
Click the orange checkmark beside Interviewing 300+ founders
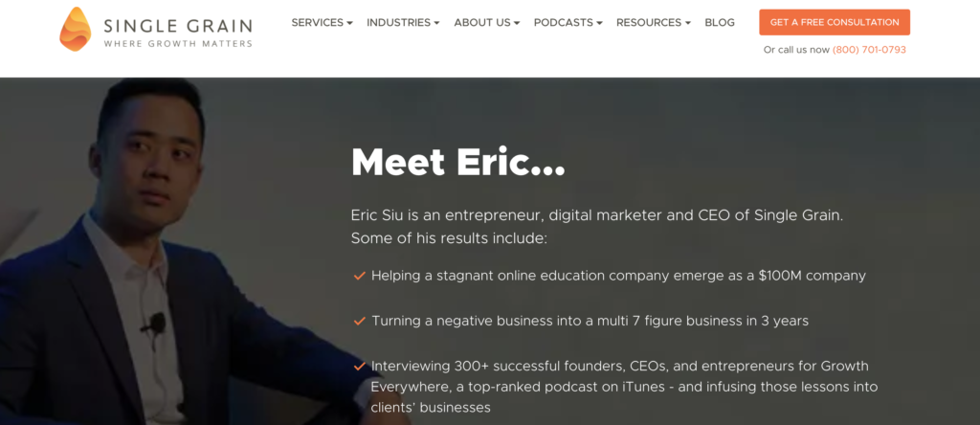[x=359, y=366]
